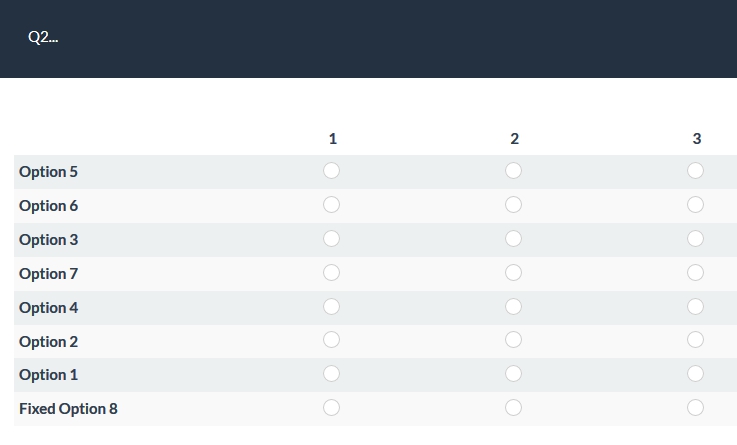Choose rating 3 for Option 1

pyautogui.click(x=696, y=374)
